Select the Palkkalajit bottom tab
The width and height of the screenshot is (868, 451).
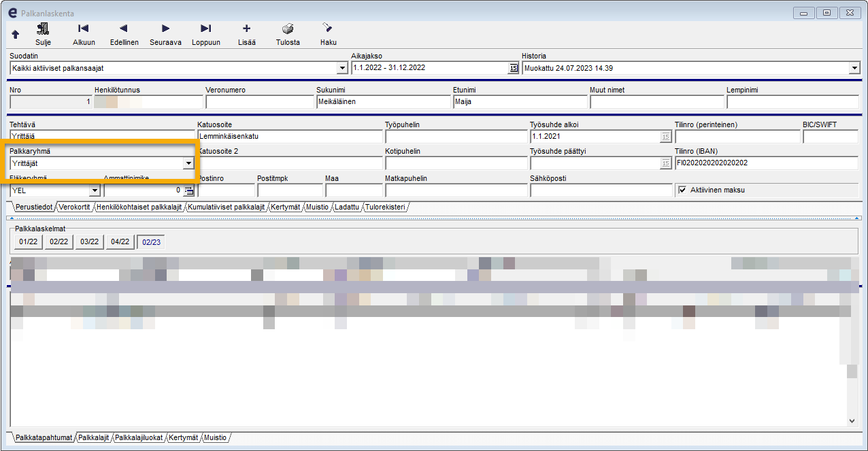point(94,437)
